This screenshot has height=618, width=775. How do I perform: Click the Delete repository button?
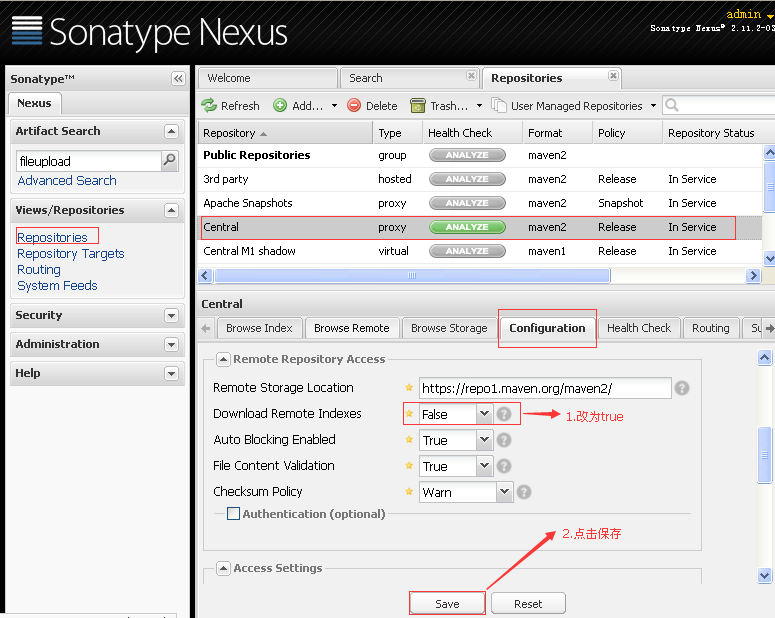[x=372, y=106]
